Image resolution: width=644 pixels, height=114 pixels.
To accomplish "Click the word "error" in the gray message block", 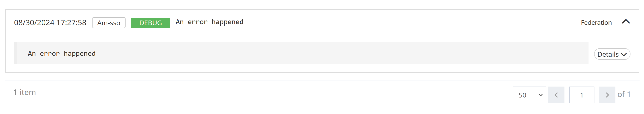I will click(x=50, y=54).
